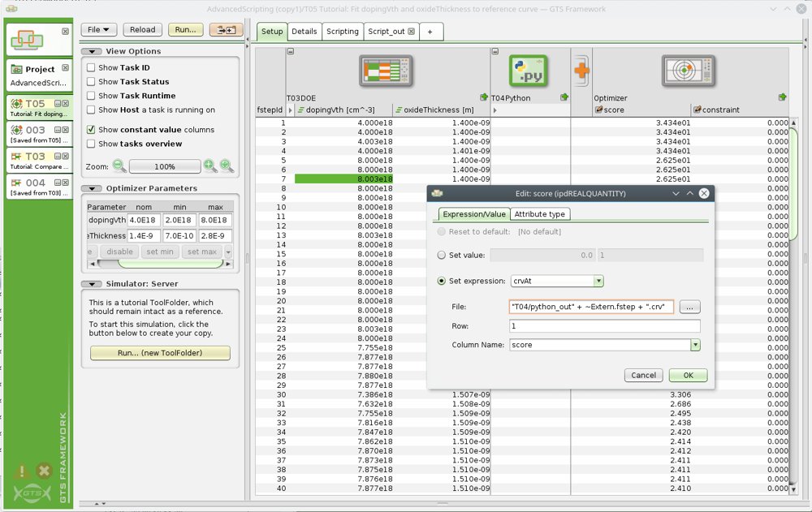This screenshot has height=512, width=812.
Task: Click the File expression input field
Action: pyautogui.click(x=591, y=307)
